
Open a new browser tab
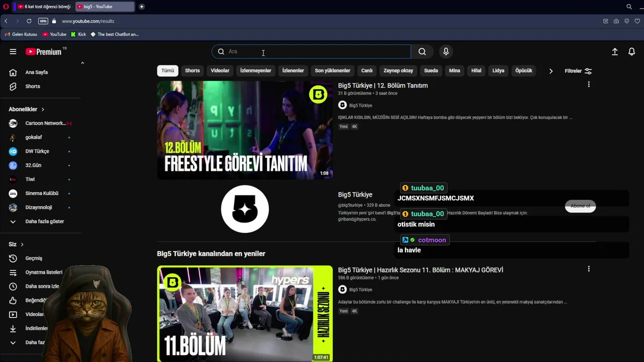(x=142, y=7)
